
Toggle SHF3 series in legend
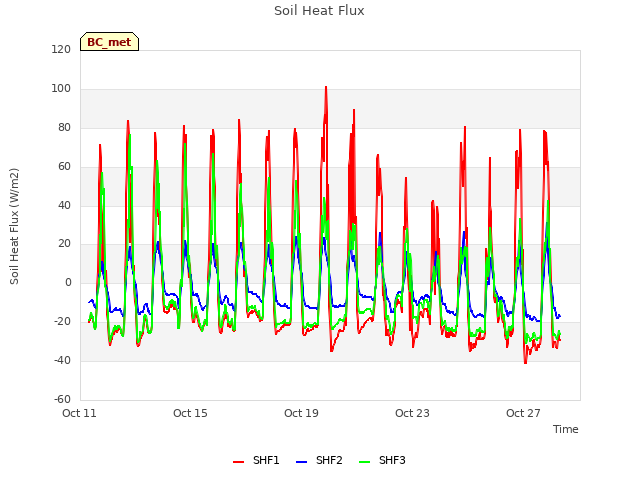[382, 460]
